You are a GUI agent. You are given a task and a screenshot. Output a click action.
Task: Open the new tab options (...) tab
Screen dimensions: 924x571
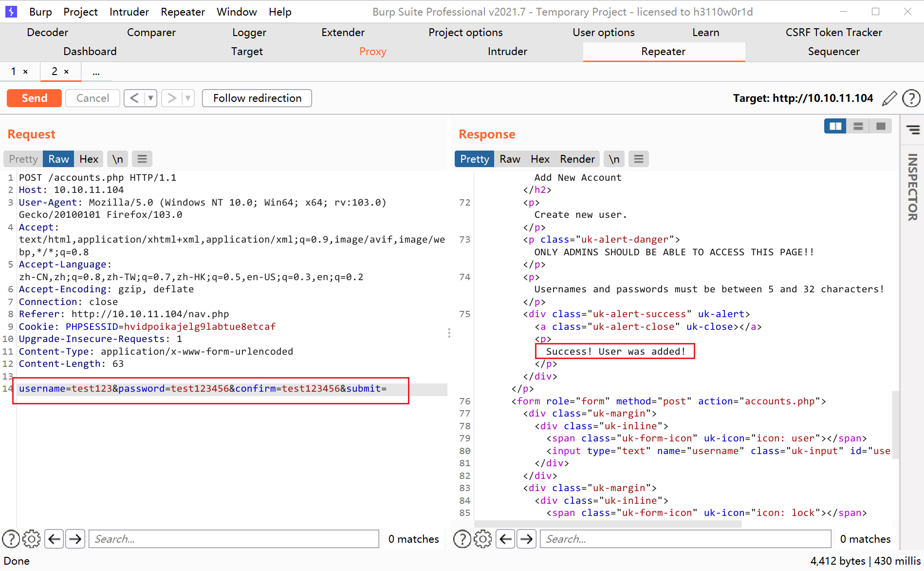96,72
